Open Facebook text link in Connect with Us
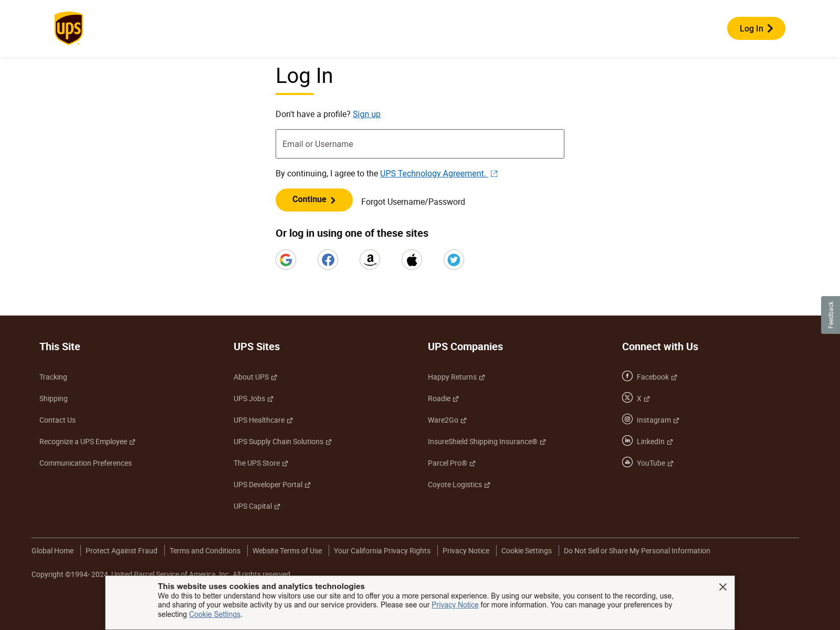This screenshot has height=630, width=840. click(657, 377)
